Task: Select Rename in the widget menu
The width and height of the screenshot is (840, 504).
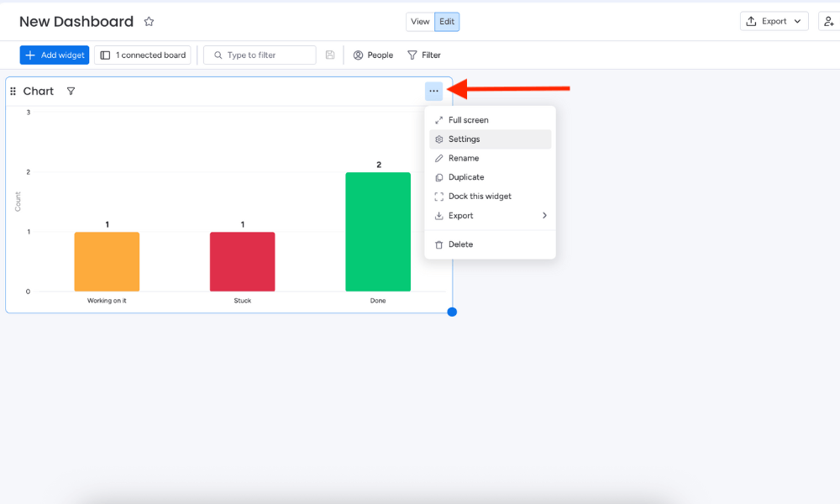Action: tap(491, 158)
